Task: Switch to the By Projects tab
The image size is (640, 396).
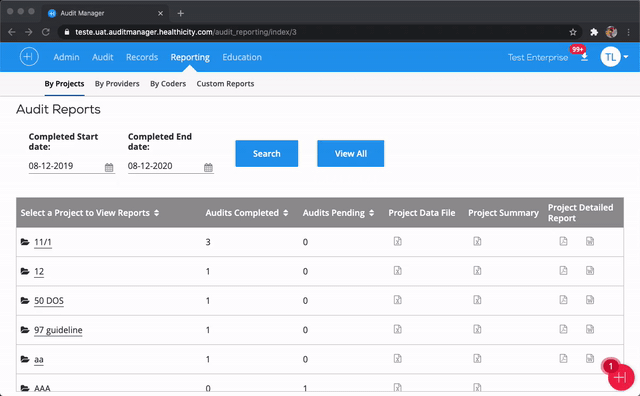Action: tap(64, 84)
